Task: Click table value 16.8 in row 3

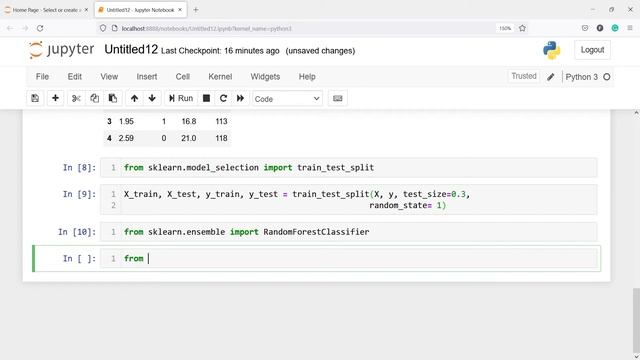Action: [189, 121]
